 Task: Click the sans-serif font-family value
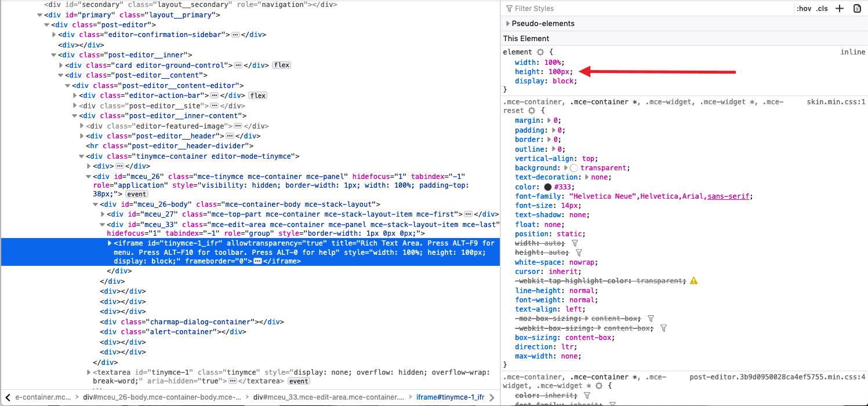click(x=729, y=196)
